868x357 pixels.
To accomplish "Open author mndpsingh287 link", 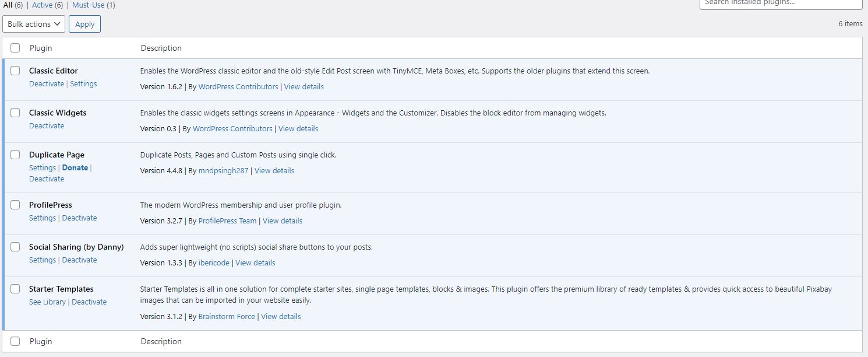I will click(224, 170).
